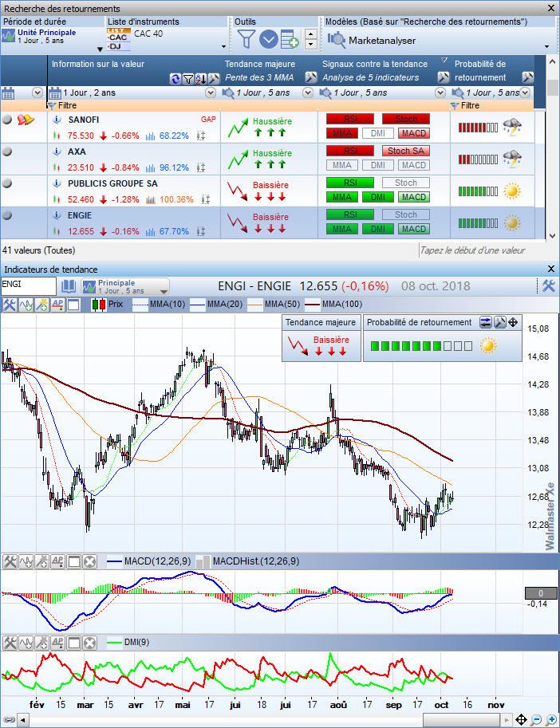Screen dimensions: 560x728
Task: Close the MACD indicator panel with X icon
Action: click(x=89, y=562)
